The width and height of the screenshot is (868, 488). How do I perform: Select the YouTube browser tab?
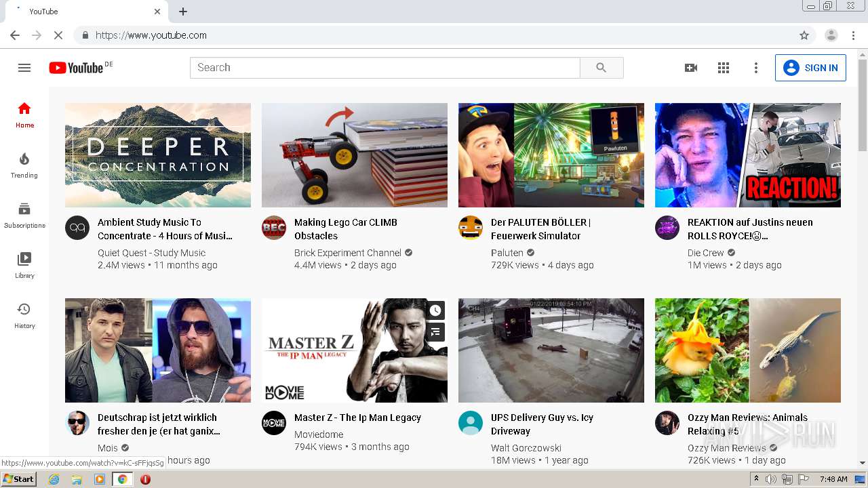coord(86,12)
